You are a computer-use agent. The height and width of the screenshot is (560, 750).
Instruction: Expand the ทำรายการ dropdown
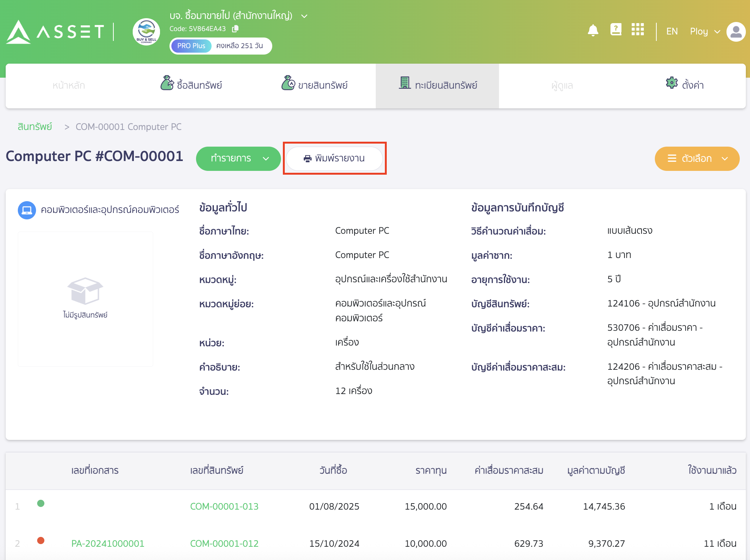(238, 158)
